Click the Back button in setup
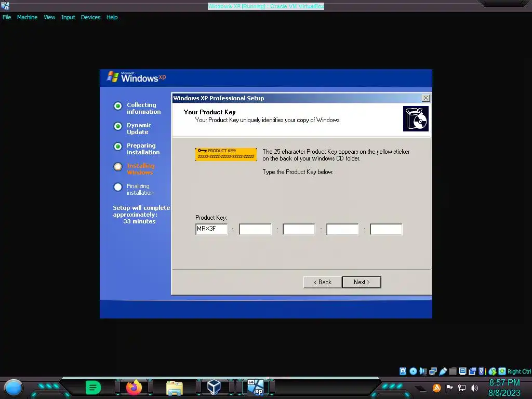Image resolution: width=532 pixels, height=399 pixels. pos(322,282)
